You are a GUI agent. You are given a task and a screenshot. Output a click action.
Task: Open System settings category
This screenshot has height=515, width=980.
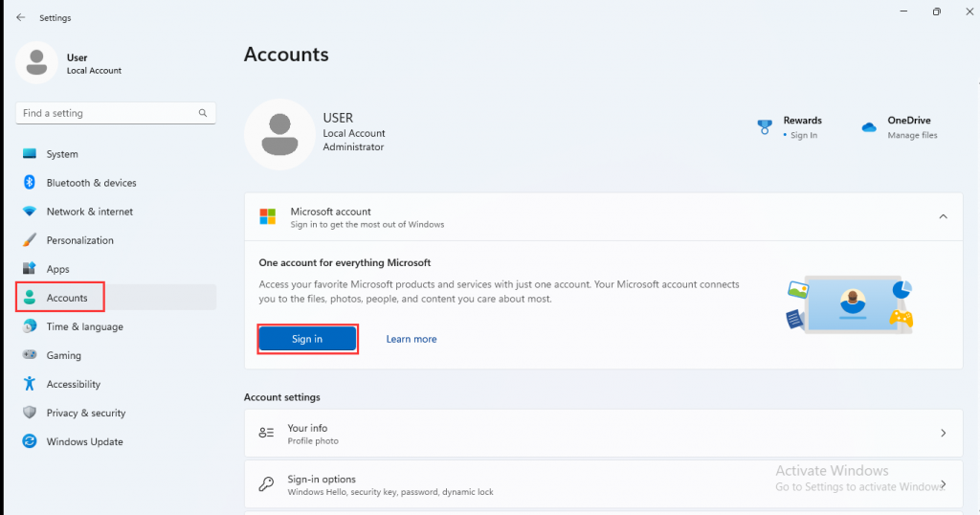pos(116,154)
